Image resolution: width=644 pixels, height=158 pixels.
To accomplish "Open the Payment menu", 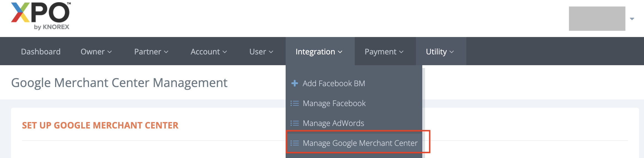I will click(x=384, y=52).
